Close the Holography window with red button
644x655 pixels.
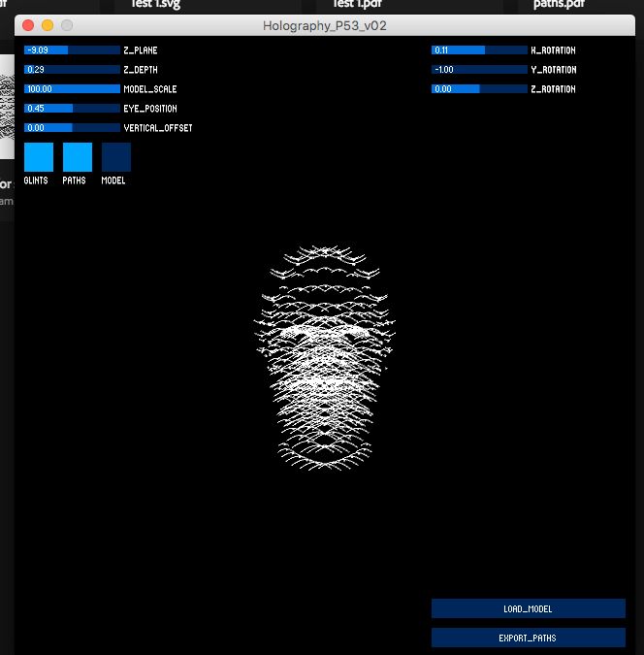pyautogui.click(x=28, y=25)
